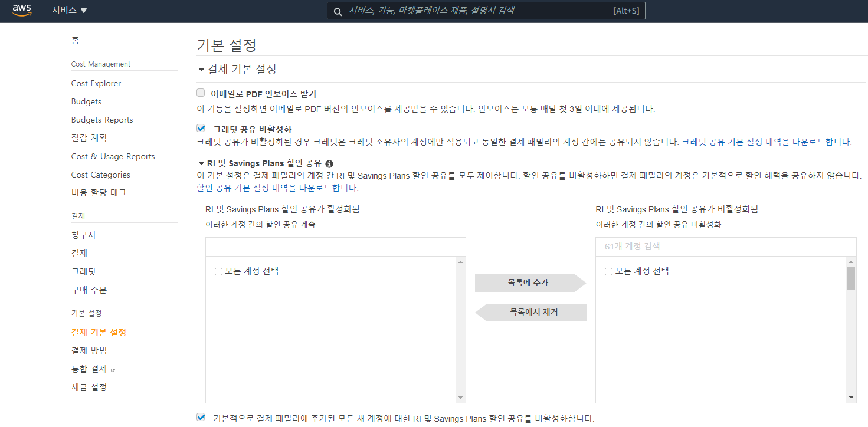Open 청구서 page
The width and height of the screenshot is (868, 427).
click(x=83, y=235)
